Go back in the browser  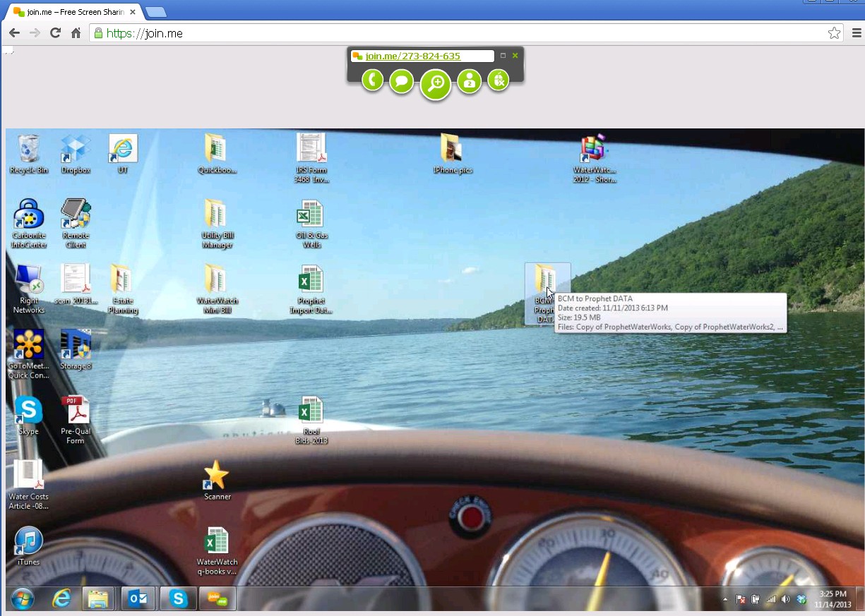(14, 32)
